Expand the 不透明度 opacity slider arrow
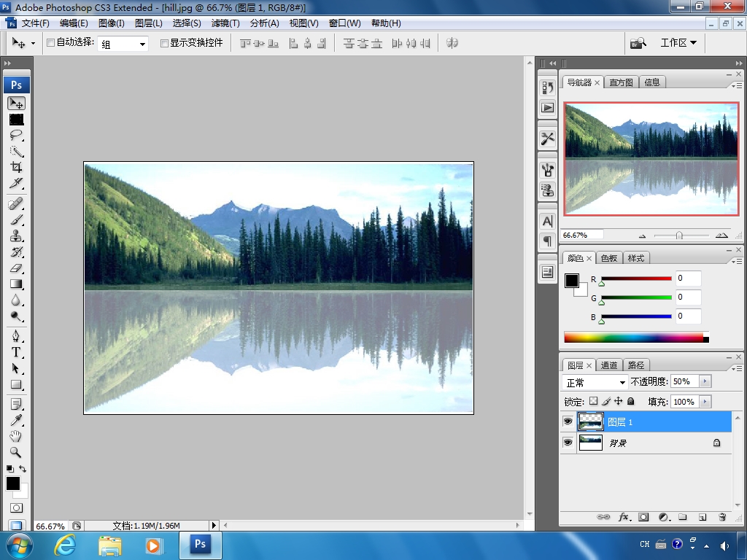Viewport: 747px width, 560px height. (x=705, y=381)
